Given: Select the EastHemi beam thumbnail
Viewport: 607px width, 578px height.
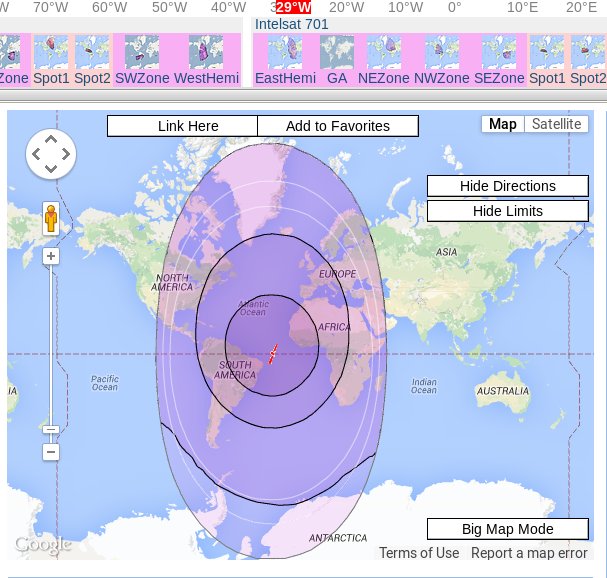Looking at the screenshot, I should 285,52.
